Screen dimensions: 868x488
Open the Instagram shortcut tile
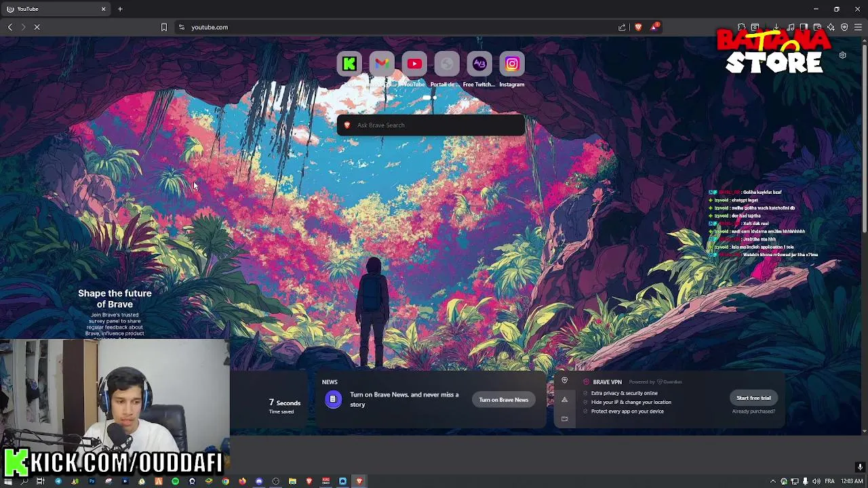512,64
